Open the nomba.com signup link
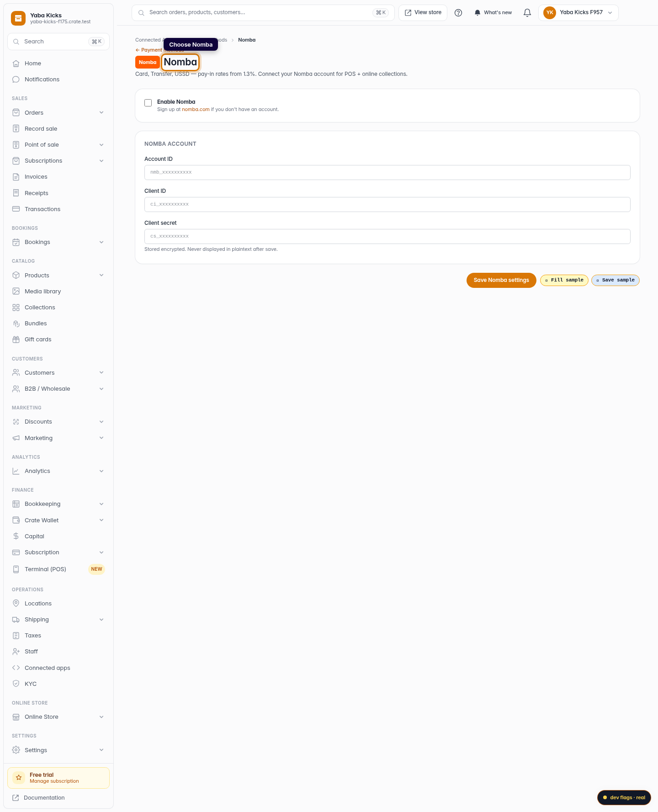This screenshot has height=812, width=658. pos(196,110)
